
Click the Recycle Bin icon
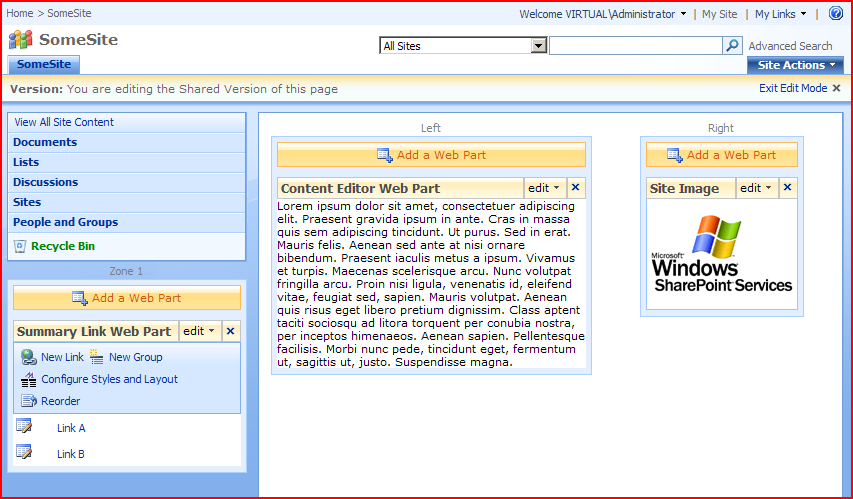click(x=20, y=246)
